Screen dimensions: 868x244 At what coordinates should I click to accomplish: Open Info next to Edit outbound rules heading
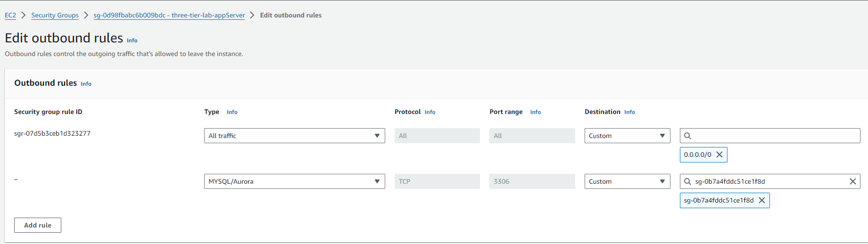tap(132, 41)
